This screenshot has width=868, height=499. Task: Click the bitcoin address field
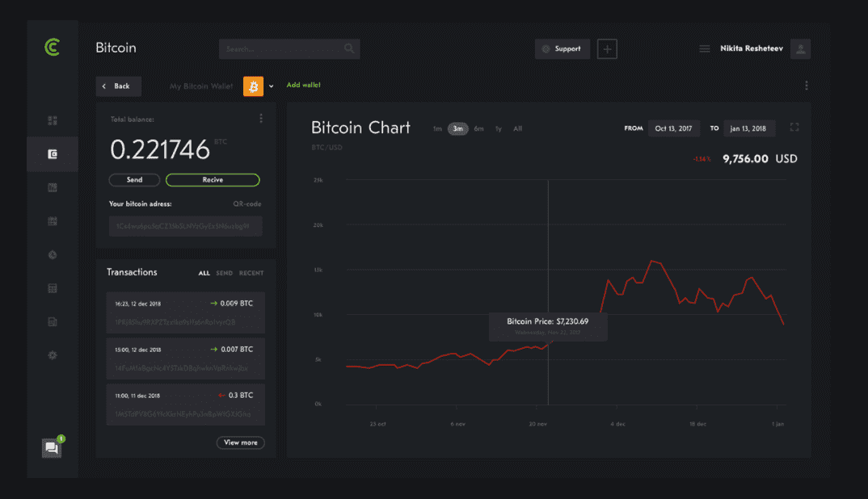point(185,226)
